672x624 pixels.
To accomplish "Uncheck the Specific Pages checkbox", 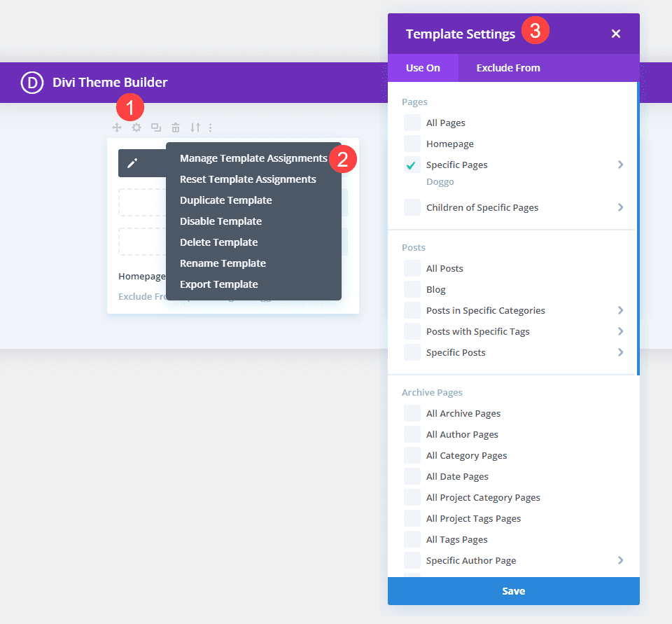I will click(412, 165).
